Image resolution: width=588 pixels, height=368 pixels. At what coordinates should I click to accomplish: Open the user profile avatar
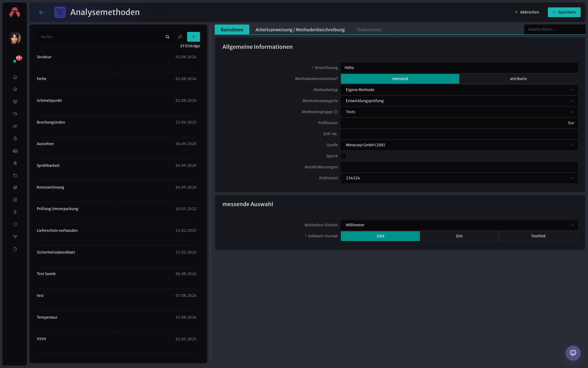[15, 38]
